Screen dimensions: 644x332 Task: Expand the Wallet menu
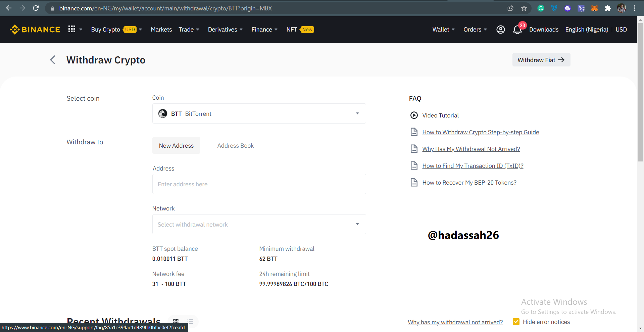444,30
